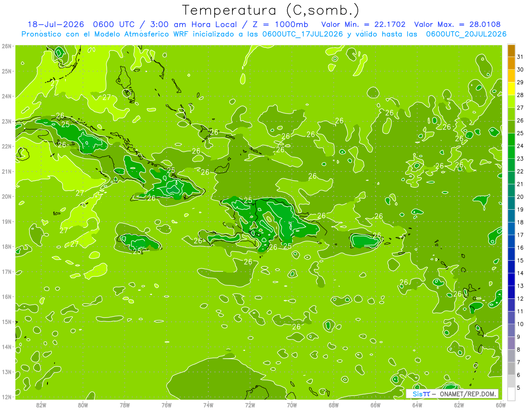Click the latitude label 17N
The height and width of the screenshot is (411, 532).
pyautogui.click(x=6, y=272)
